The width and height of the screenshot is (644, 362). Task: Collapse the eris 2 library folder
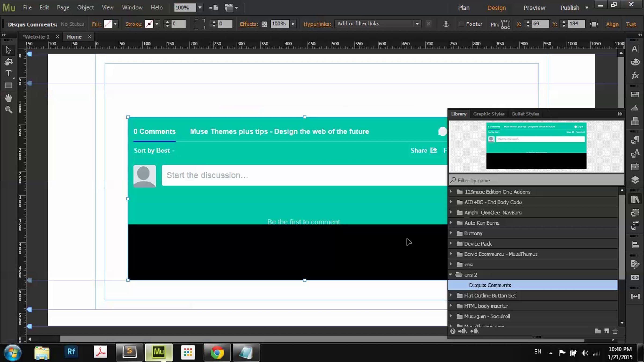[x=451, y=275]
